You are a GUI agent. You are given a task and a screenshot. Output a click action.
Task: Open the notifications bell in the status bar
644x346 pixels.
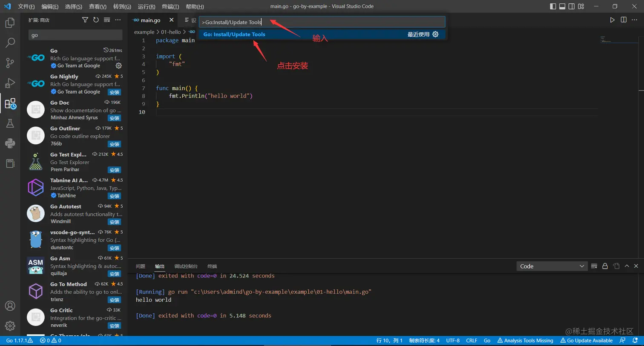(635, 340)
